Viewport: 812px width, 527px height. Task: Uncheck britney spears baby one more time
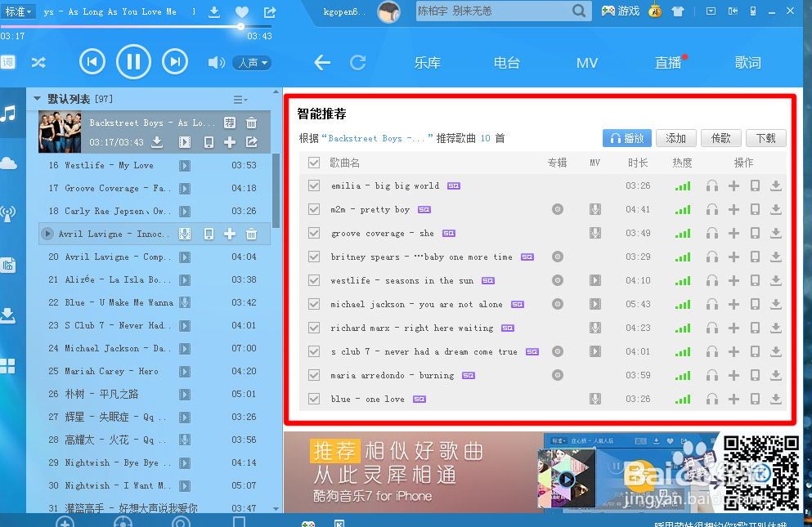click(x=314, y=257)
